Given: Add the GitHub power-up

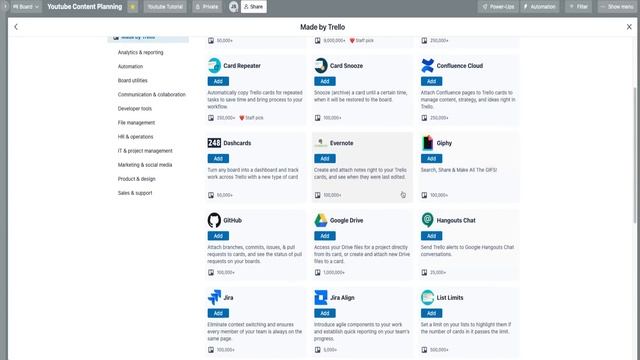Looking at the screenshot, I should pos(218,236).
